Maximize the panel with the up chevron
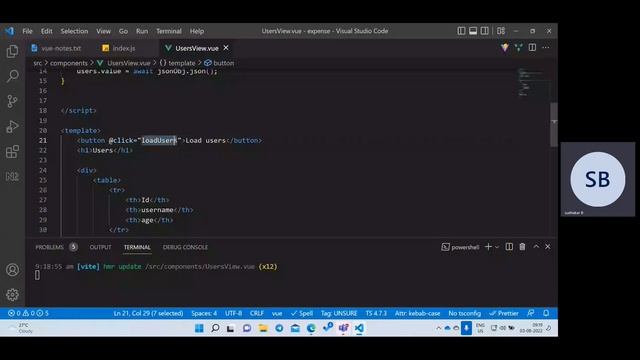 pyautogui.click(x=536, y=247)
